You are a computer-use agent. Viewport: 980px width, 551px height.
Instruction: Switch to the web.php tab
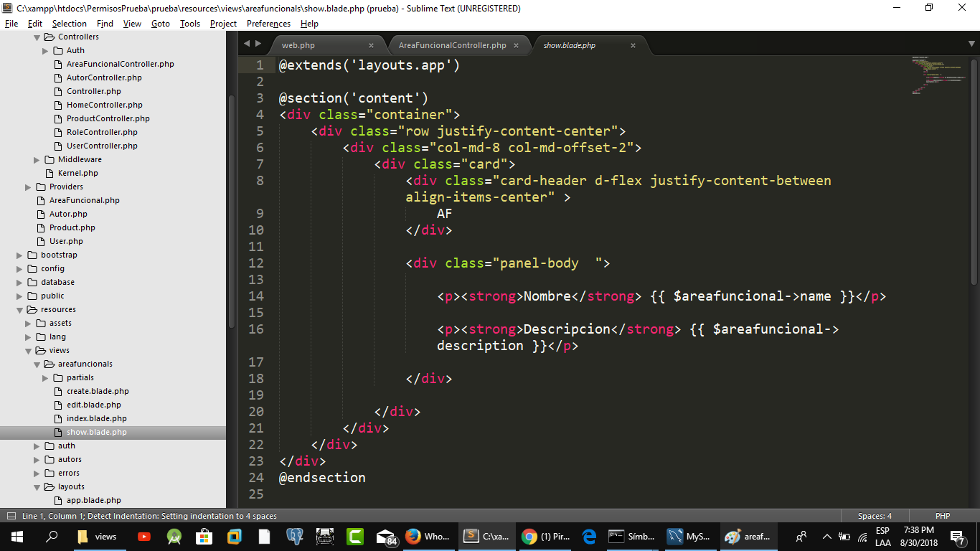(298, 45)
